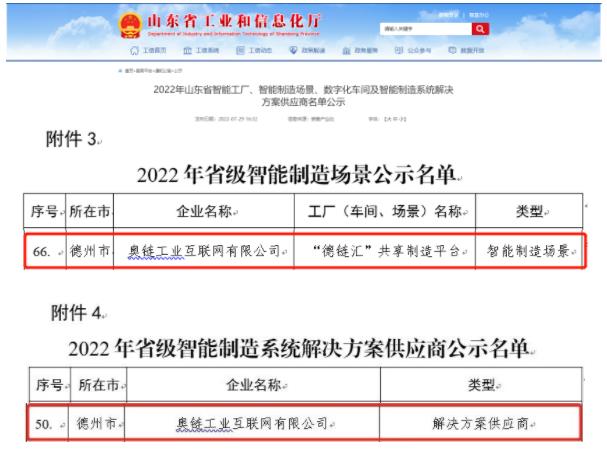Open the 公众参与 navigation item
Image resolution: width=607 pixels, height=451 pixels.
[419, 50]
